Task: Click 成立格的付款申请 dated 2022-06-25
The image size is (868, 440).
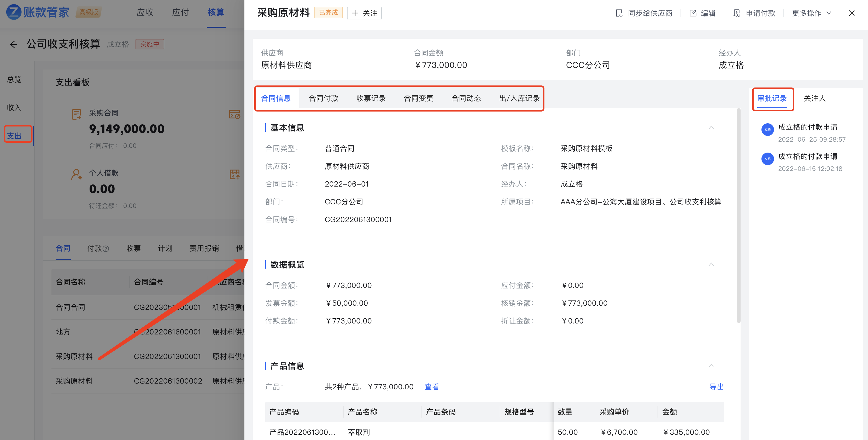Action: pos(807,127)
